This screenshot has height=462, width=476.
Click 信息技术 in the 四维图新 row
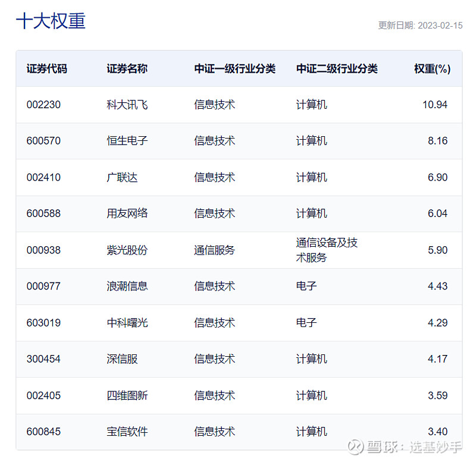coord(215,395)
